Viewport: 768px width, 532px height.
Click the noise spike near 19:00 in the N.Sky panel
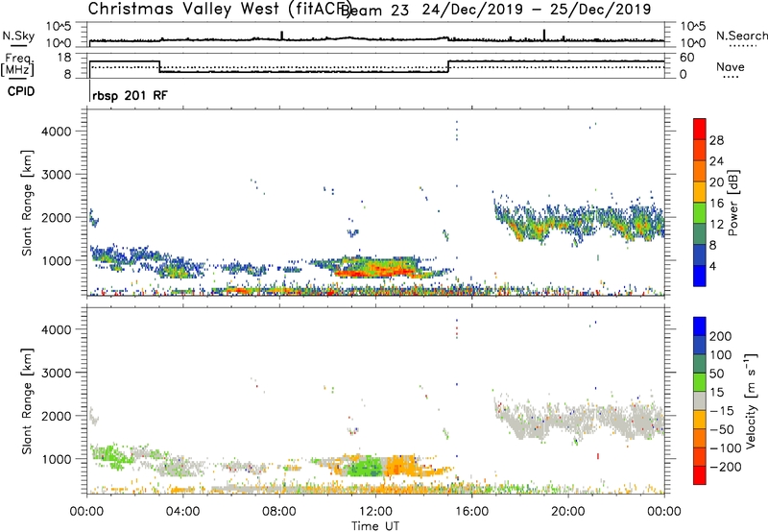click(x=544, y=35)
